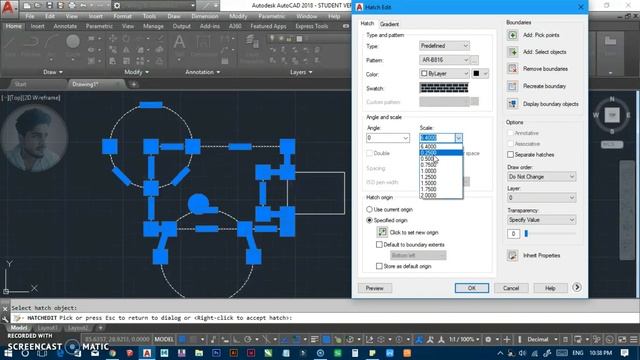Click the Remove boundaries icon
This screenshot has width=640, height=360.
tap(512, 69)
